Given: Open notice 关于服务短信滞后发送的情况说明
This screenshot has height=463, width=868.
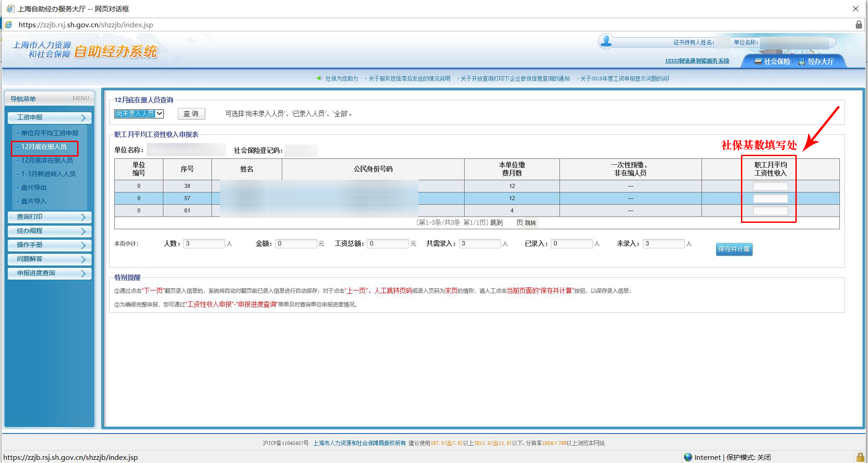Looking at the screenshot, I should pos(409,79).
